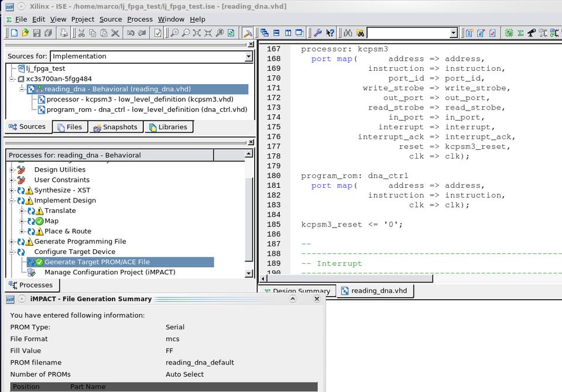This screenshot has height=392, width=562.
Task: Click the binoculars Find icon
Action: click(348, 33)
